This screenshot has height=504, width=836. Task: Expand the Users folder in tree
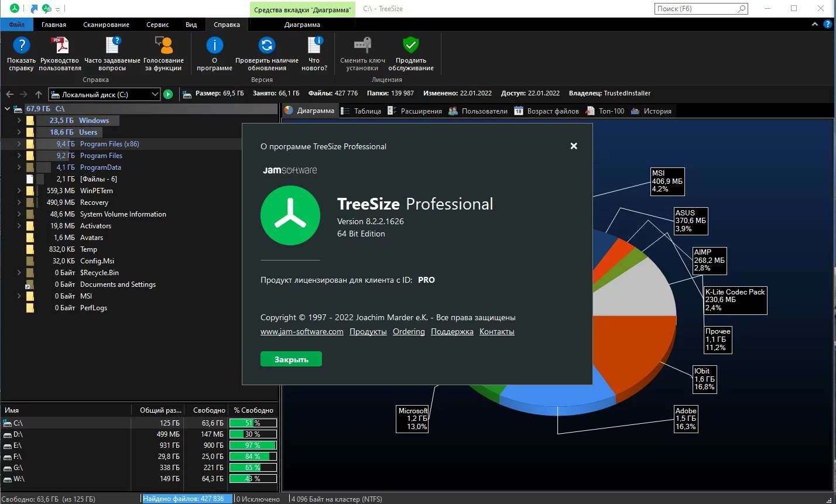tap(19, 132)
